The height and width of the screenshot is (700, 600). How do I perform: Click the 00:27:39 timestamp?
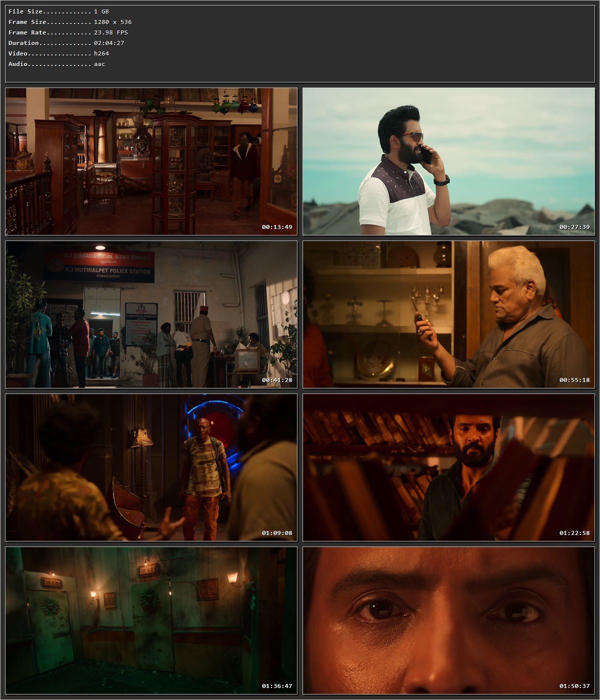pyautogui.click(x=574, y=227)
